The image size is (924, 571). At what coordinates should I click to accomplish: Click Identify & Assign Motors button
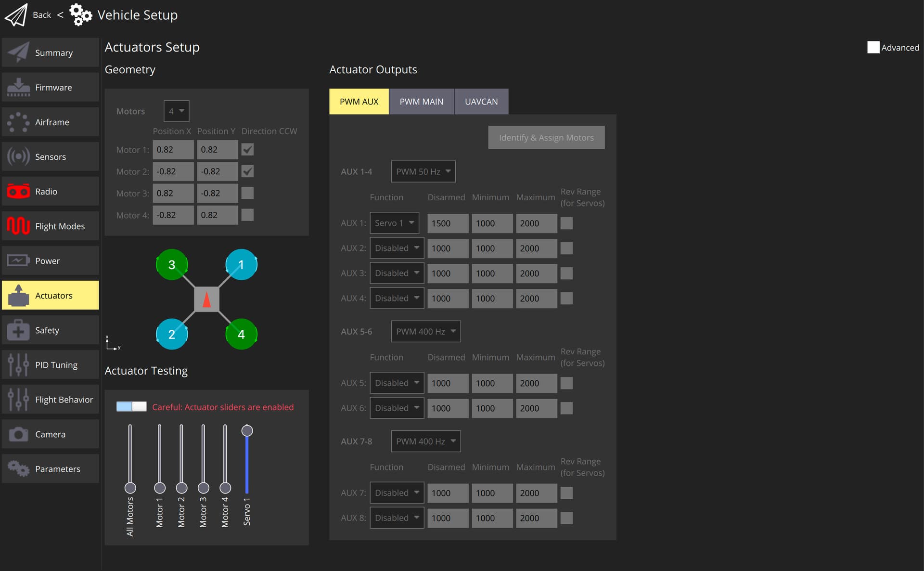[x=546, y=138]
